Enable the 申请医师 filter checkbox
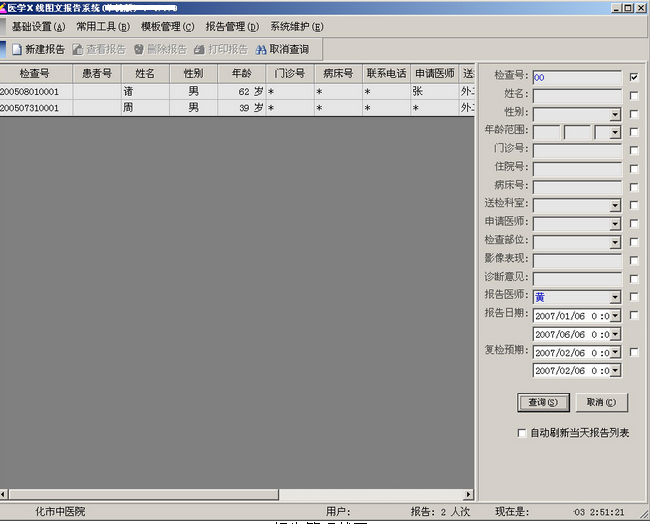 click(x=634, y=223)
